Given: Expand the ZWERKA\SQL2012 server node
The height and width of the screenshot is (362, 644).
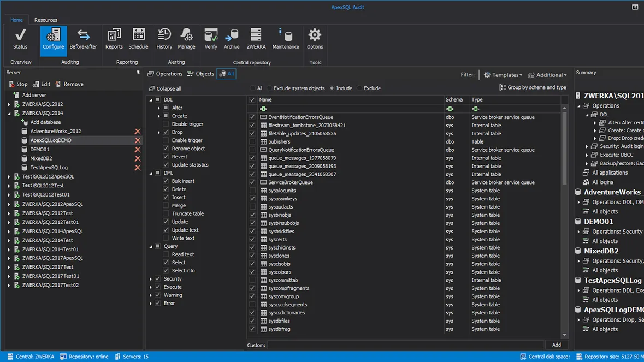Looking at the screenshot, I should [9, 104].
